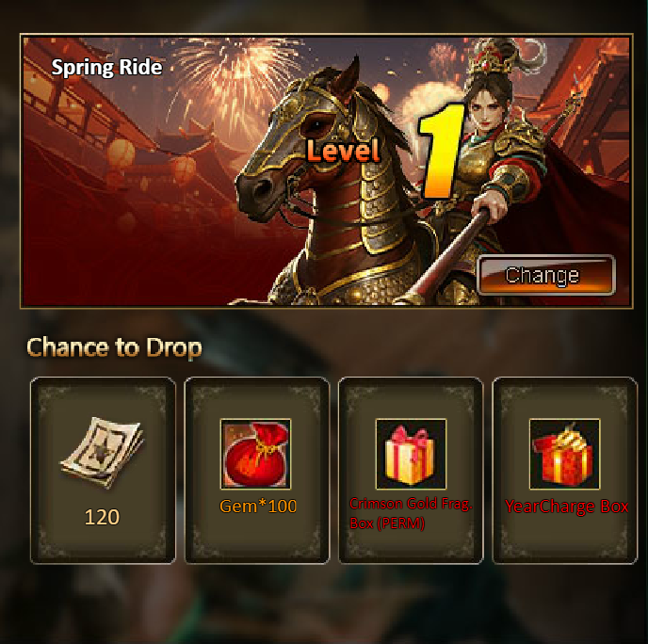The height and width of the screenshot is (644, 648).
Task: Click the red gem pouch icon
Action: (255, 454)
